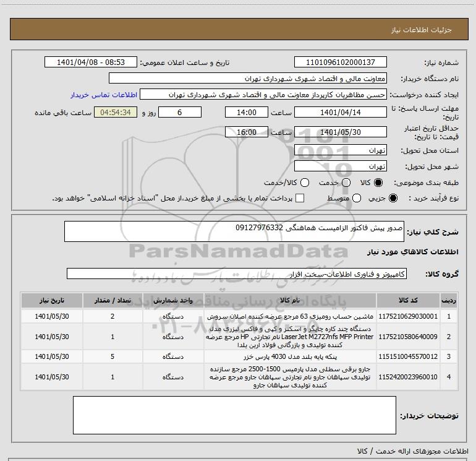Click the deadline time field 14:00

tap(247, 112)
